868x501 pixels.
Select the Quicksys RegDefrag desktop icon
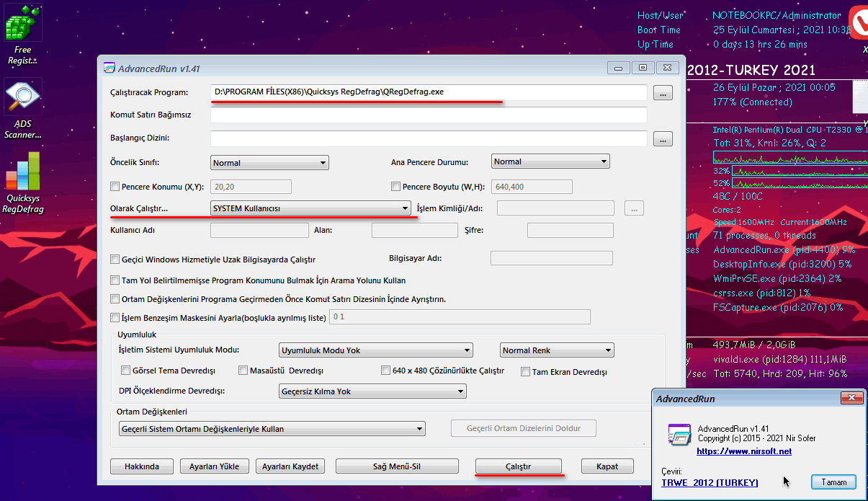[22, 183]
